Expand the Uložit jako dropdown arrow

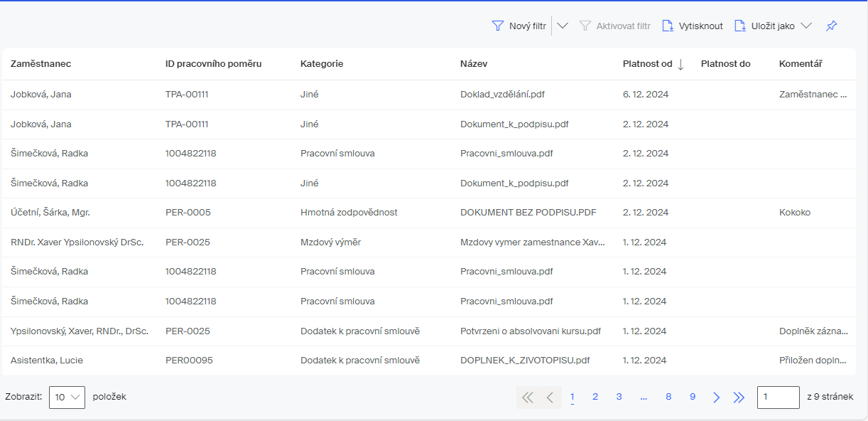coord(805,26)
